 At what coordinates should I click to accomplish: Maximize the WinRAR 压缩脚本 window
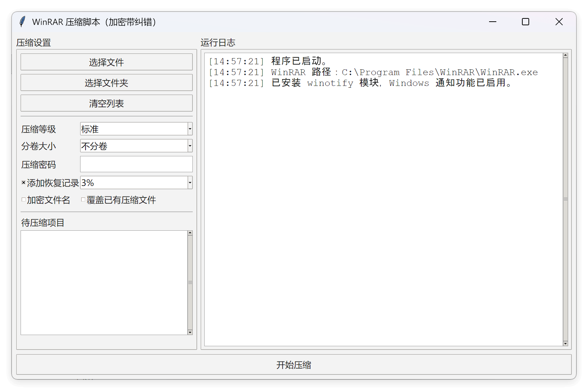(x=526, y=22)
